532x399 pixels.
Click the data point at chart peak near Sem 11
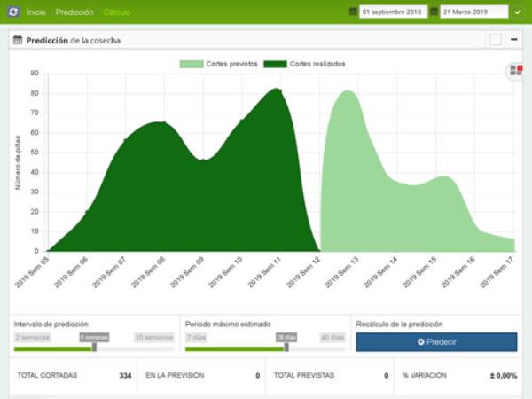[x=279, y=90]
